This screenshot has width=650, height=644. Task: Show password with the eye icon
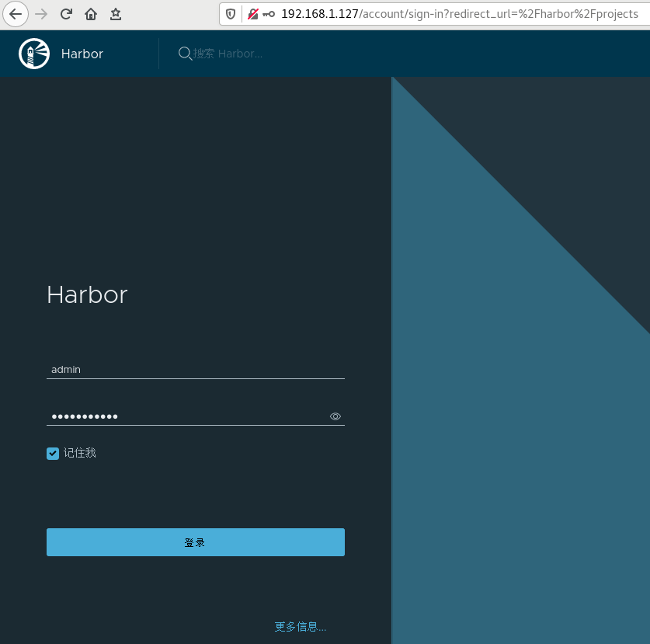tap(335, 416)
